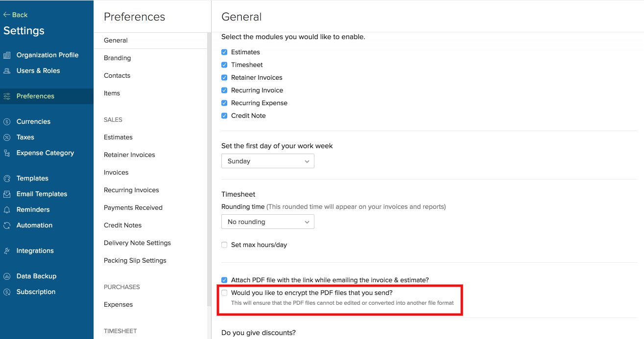Click the Preferences list scrollbar

pos(209,171)
